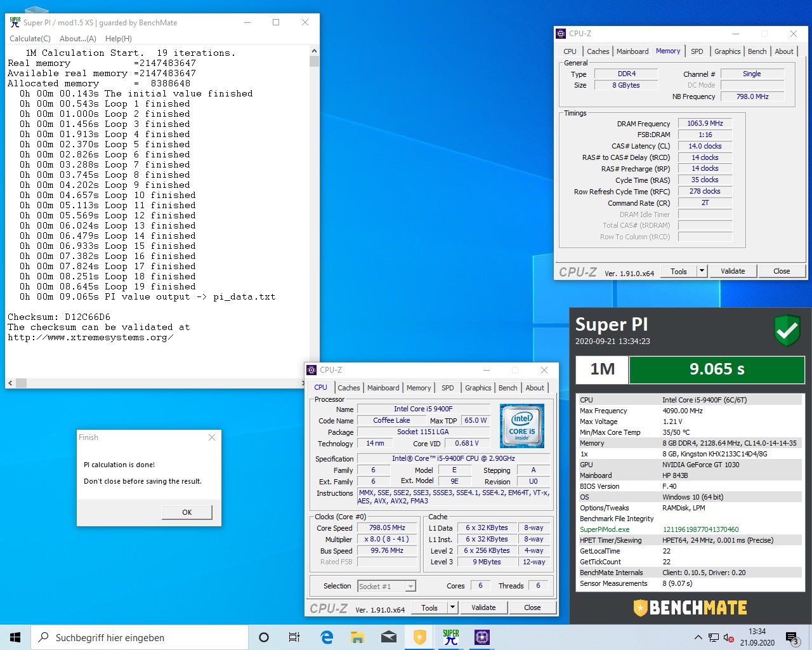Image resolution: width=812 pixels, height=650 pixels.
Task: Click the Cortana circle icon in taskbar
Action: 264,637
